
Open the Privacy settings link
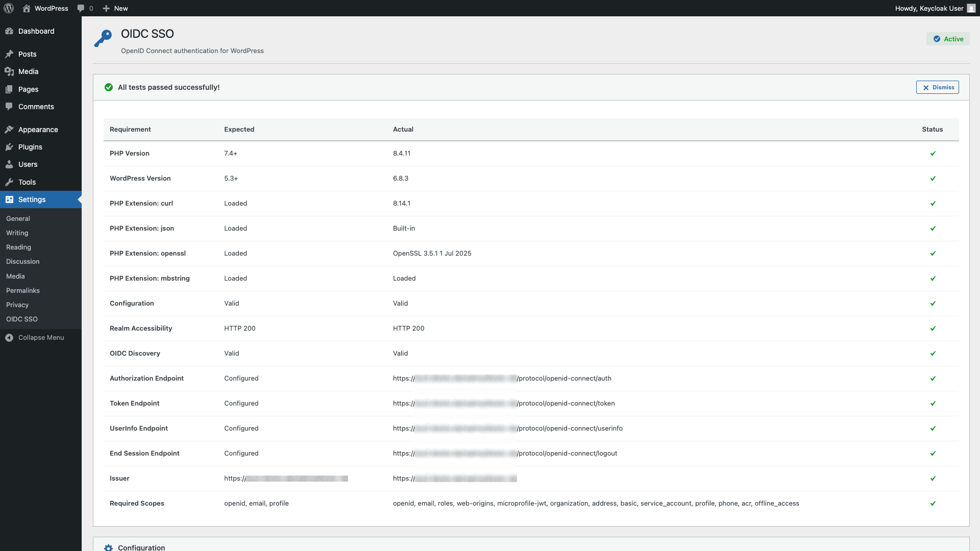[x=17, y=305]
